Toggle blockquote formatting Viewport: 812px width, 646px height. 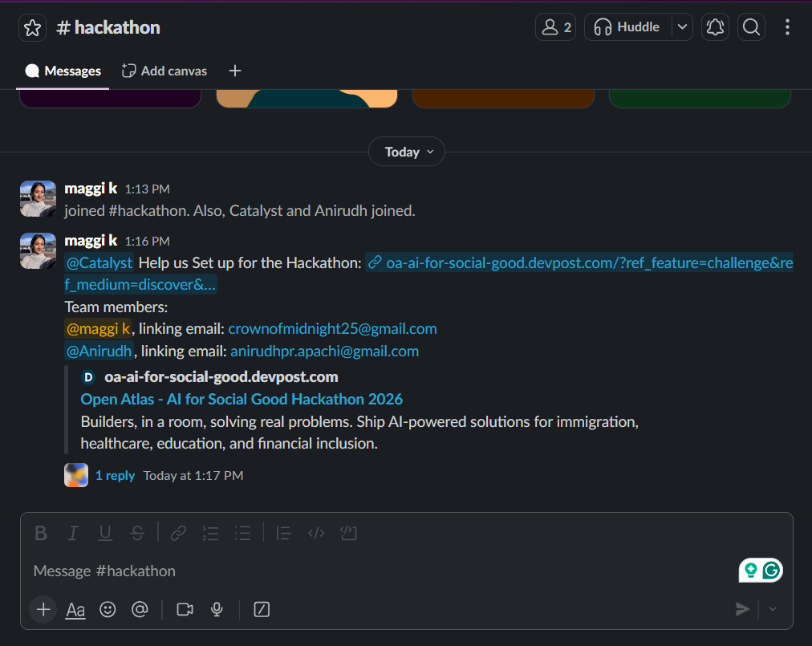point(283,533)
